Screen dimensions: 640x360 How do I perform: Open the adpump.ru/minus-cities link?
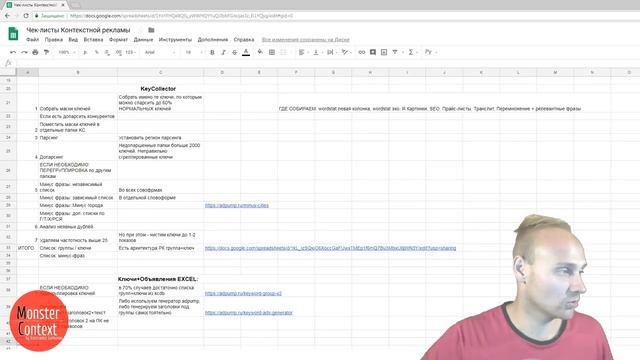(237, 206)
